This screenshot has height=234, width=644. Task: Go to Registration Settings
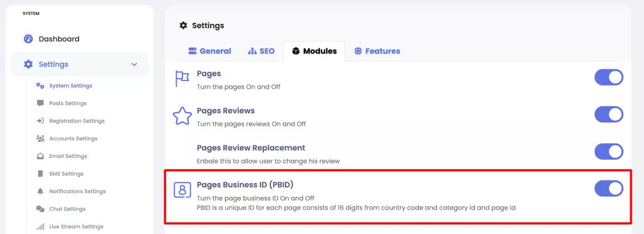pos(77,121)
